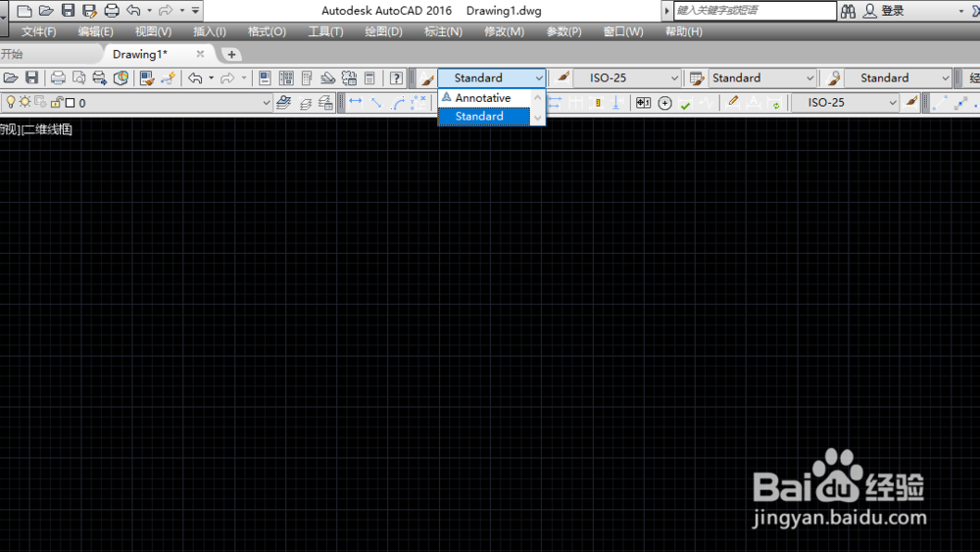
Task: Click Undo arrow in quick access bar
Action: pyautogui.click(x=133, y=11)
